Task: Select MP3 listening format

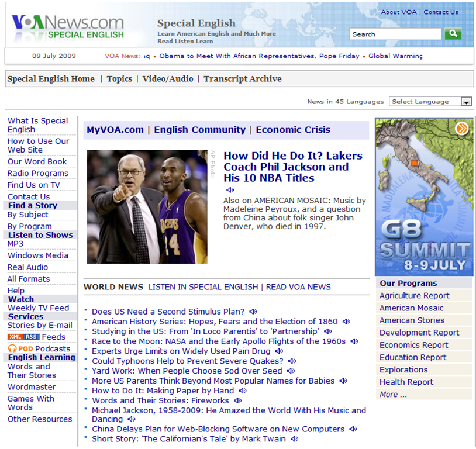Action: coord(15,244)
